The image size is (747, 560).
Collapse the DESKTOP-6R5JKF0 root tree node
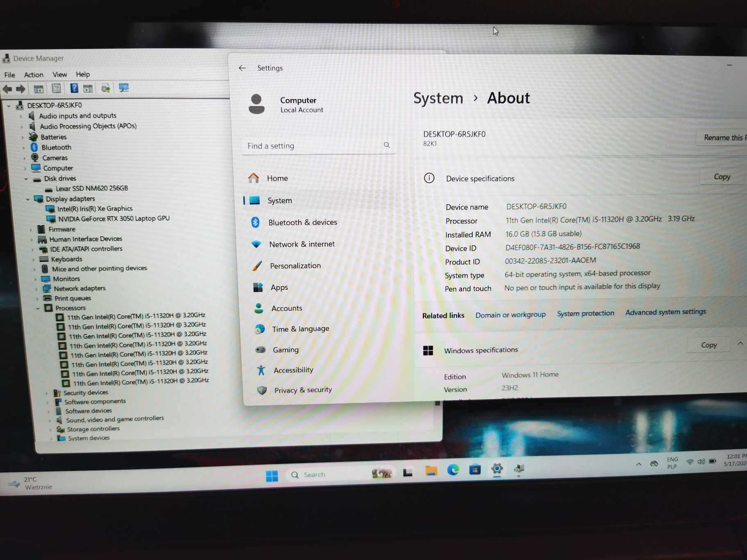9,106
